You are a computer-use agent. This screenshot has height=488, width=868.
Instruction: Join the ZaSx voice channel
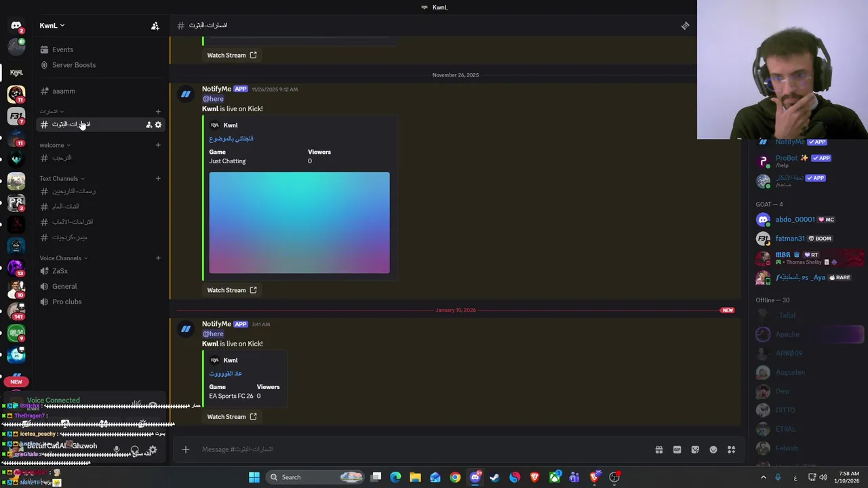[x=100, y=271]
